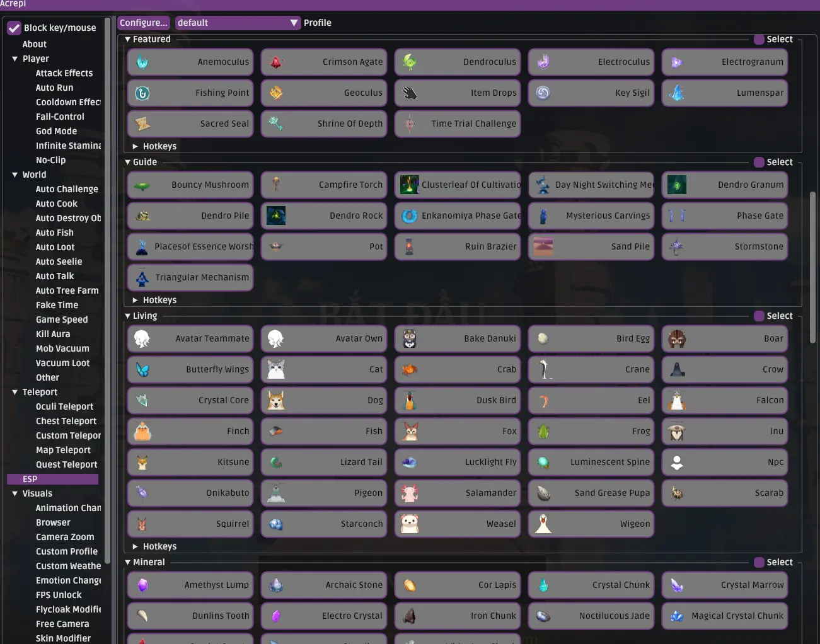Click the Luminescent Spine button

click(591, 462)
